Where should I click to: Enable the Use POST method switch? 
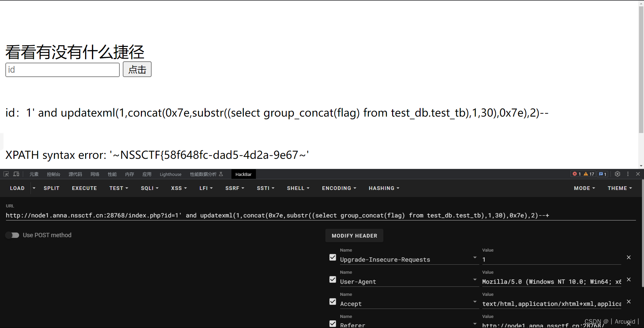[12, 235]
